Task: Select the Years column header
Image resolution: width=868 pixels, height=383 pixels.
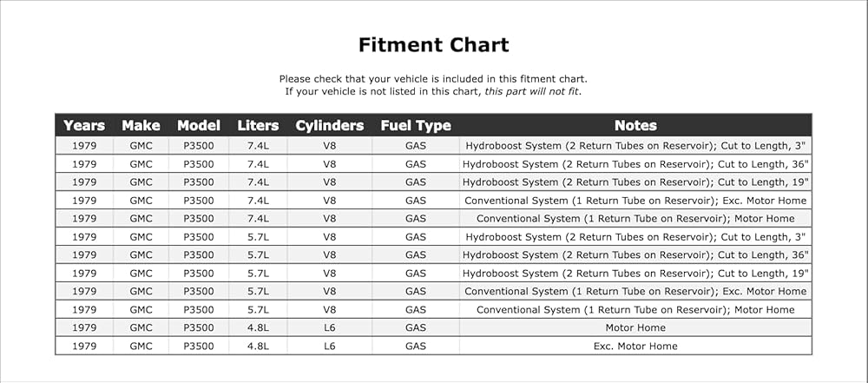Action: point(84,126)
